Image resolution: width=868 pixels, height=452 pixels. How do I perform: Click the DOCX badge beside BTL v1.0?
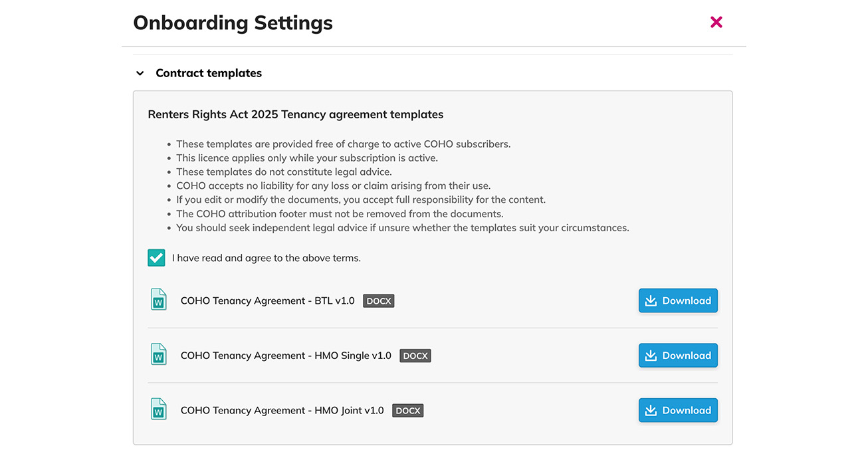(379, 301)
